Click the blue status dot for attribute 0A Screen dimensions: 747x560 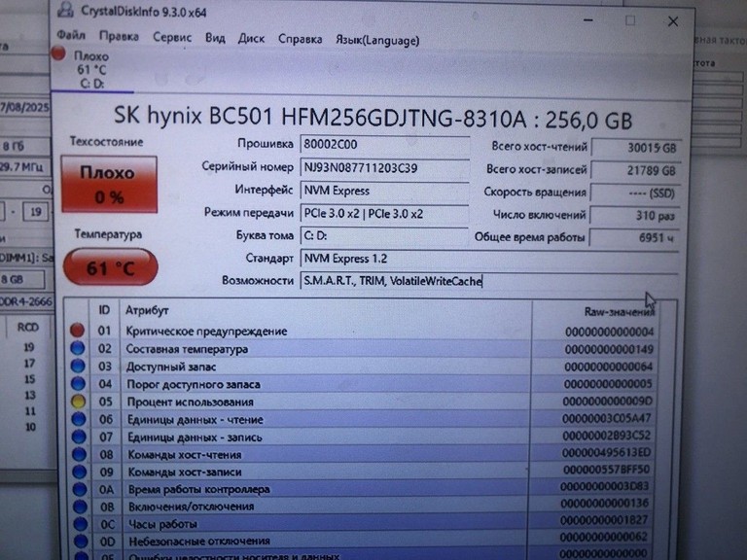pyautogui.click(x=80, y=489)
